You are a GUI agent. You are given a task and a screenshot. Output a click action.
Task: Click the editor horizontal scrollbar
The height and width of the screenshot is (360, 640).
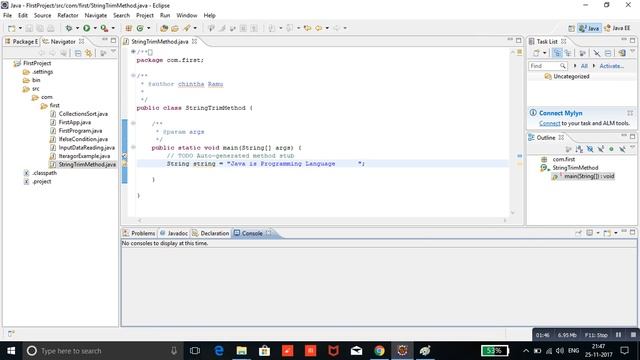[322, 220]
